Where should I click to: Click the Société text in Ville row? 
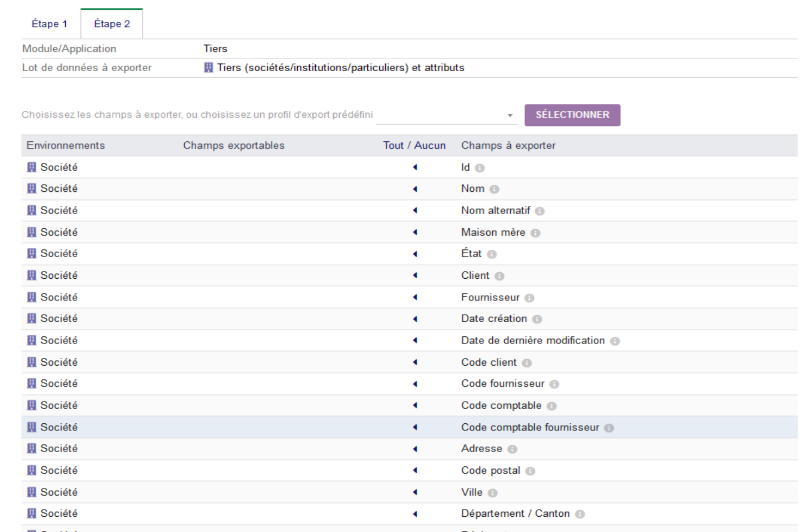point(59,492)
